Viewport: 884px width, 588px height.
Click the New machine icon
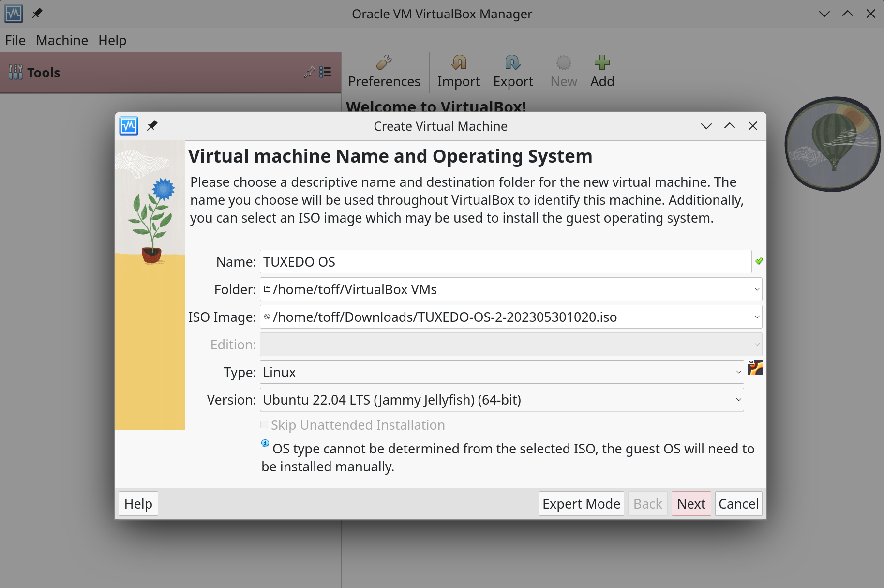(563, 63)
